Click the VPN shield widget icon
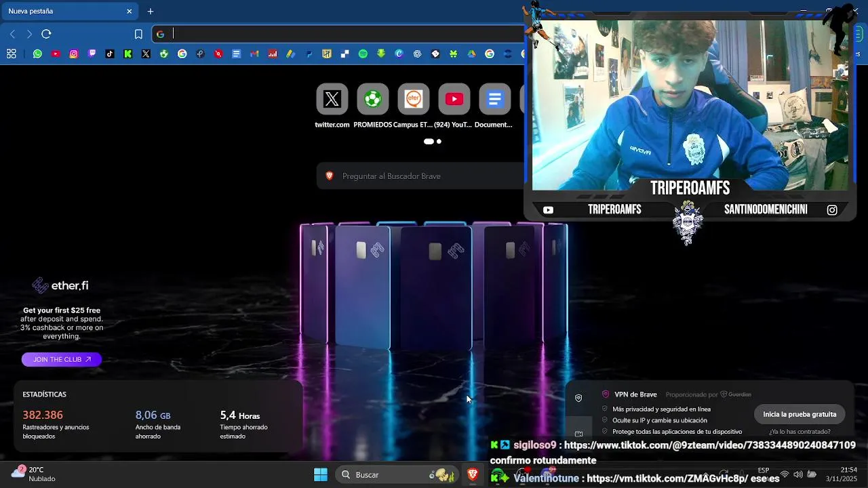This screenshot has width=868, height=488. pyautogui.click(x=578, y=399)
